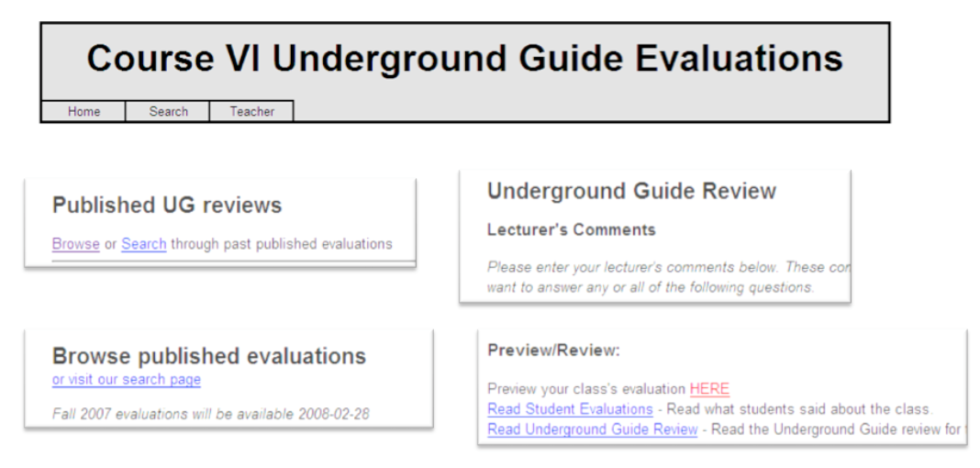Image resolution: width=980 pixels, height=468 pixels.
Task: Click the 'through past published evaluations' text
Action: tap(281, 244)
